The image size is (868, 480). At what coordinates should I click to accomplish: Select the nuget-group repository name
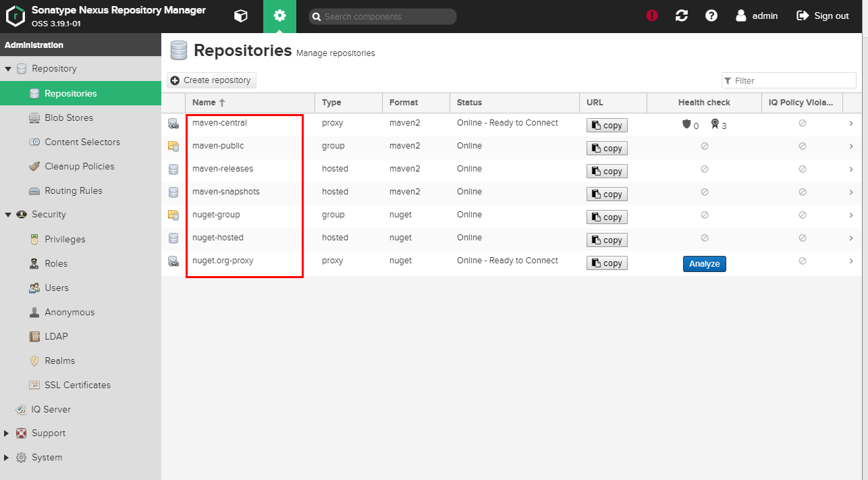[x=216, y=215]
